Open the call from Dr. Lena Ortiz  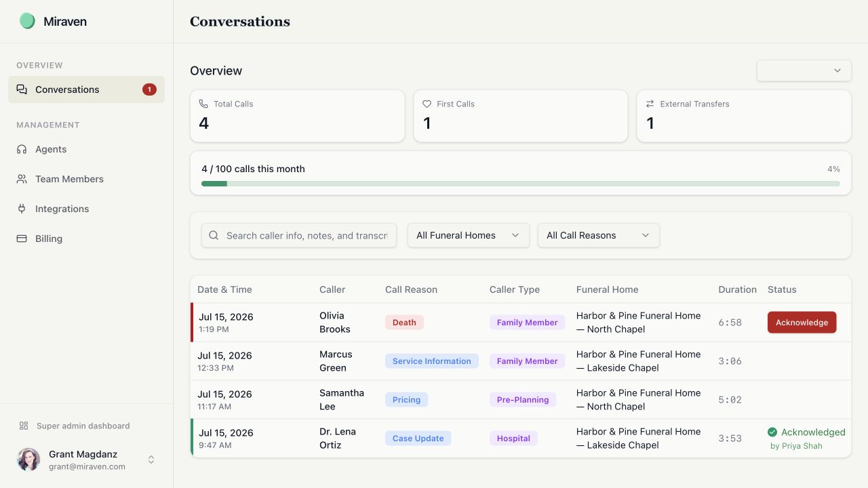point(521,439)
